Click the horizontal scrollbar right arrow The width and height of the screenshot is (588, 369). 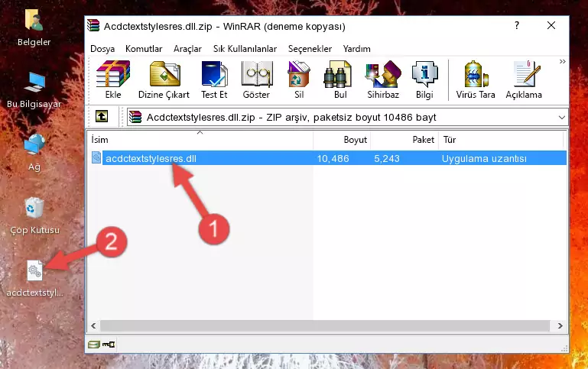pos(560,326)
